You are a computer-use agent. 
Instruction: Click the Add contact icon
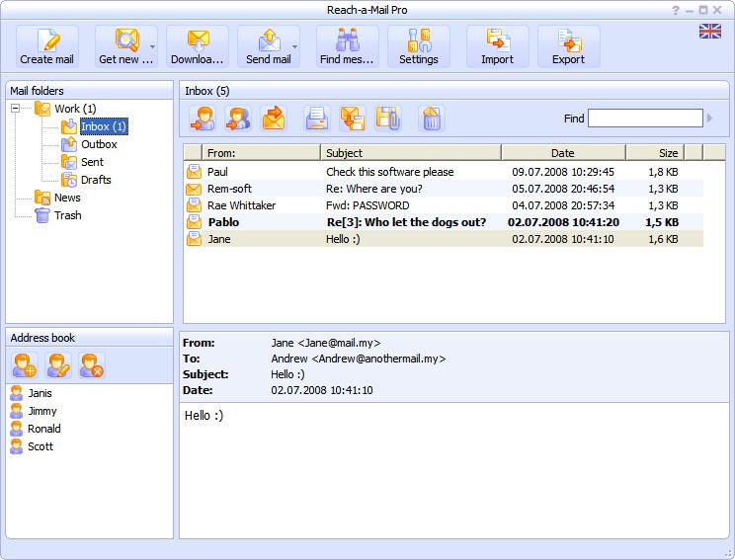[25, 365]
